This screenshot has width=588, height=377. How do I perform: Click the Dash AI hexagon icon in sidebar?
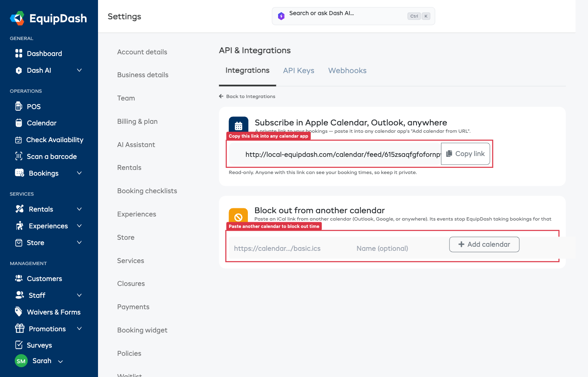19,70
